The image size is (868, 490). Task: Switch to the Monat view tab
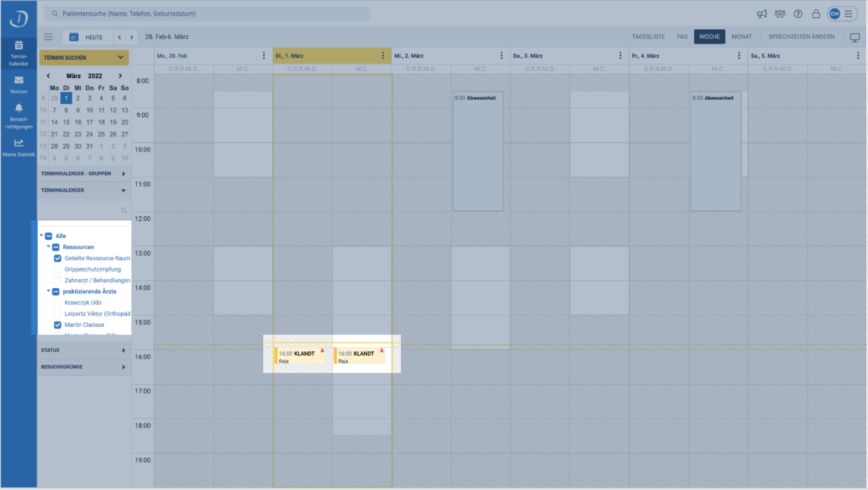pyautogui.click(x=742, y=37)
